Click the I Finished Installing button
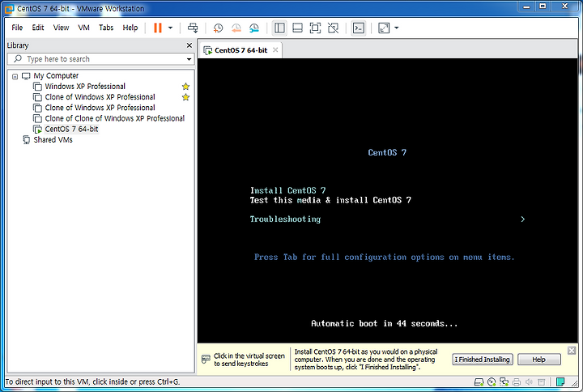 [483, 360]
